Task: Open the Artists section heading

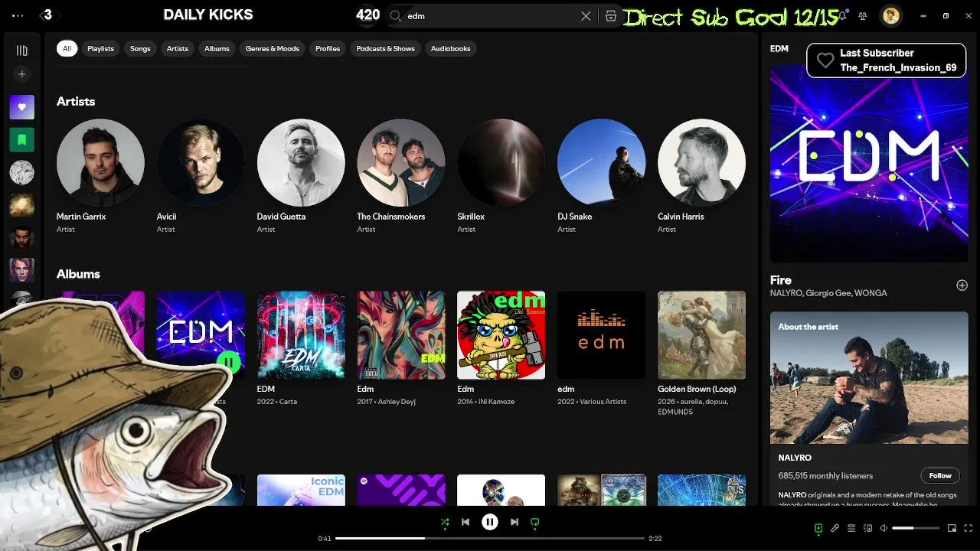Action: 76,101
